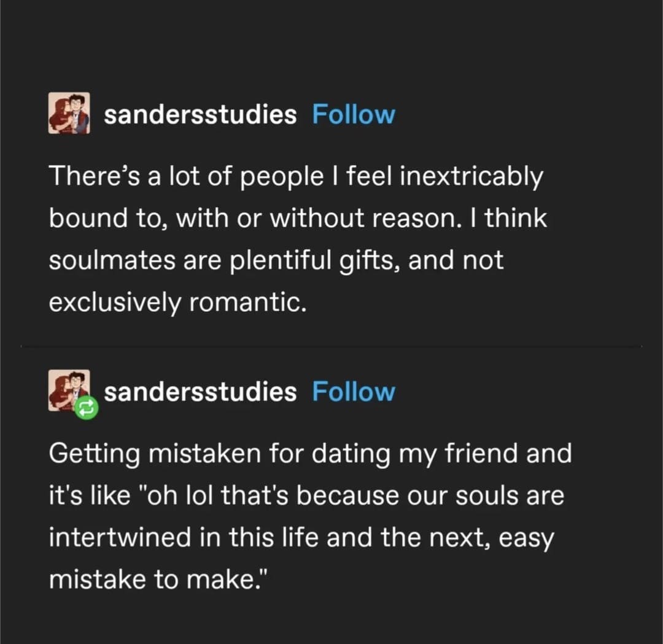
Task: Open the sandersstudies username on the top post
Action: pyautogui.click(x=200, y=115)
